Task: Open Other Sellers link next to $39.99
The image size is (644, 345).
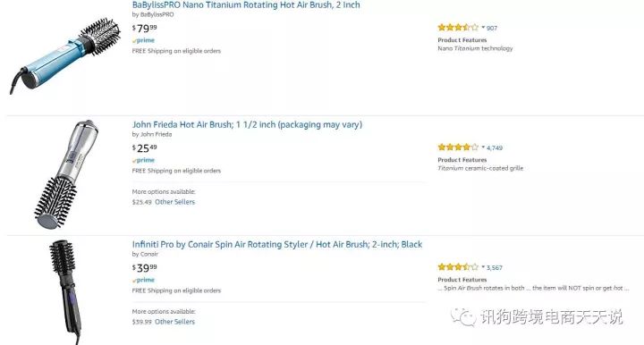Action: pos(175,322)
